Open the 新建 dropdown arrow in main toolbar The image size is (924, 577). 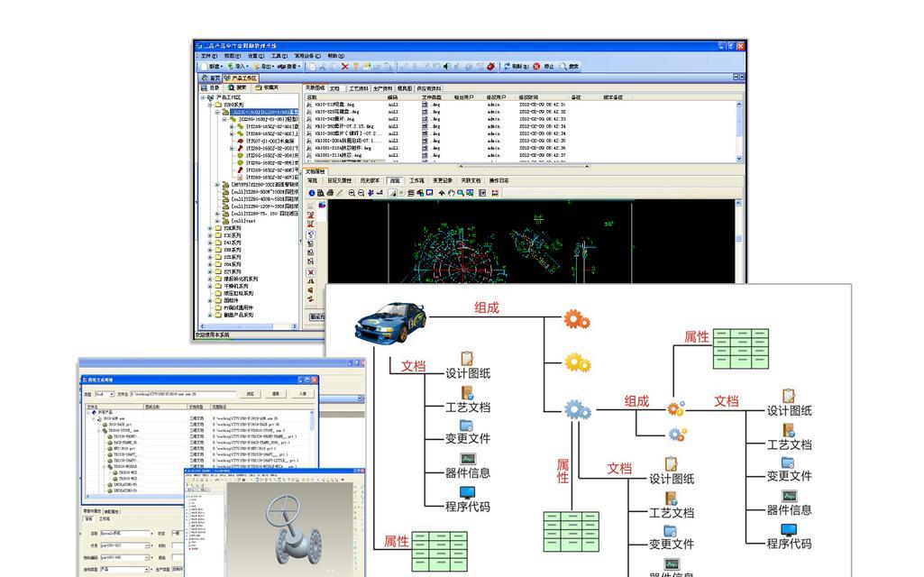[222, 67]
